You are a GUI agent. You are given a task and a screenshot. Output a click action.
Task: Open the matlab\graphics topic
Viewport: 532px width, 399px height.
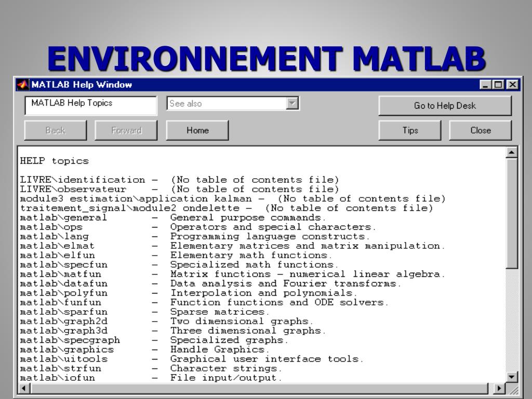tap(67, 350)
